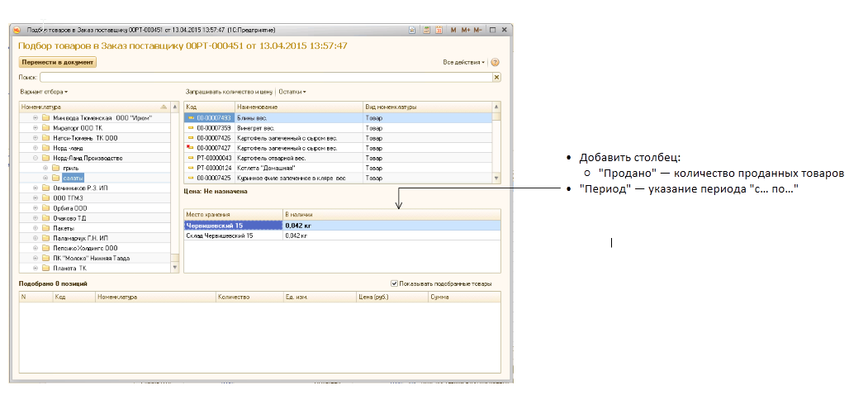
Task: Toggle 'Запрашивать количество и цену' option
Action: pyautogui.click(x=229, y=92)
